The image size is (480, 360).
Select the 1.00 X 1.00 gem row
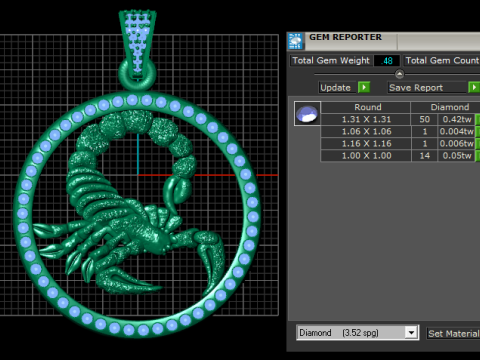[400, 156]
